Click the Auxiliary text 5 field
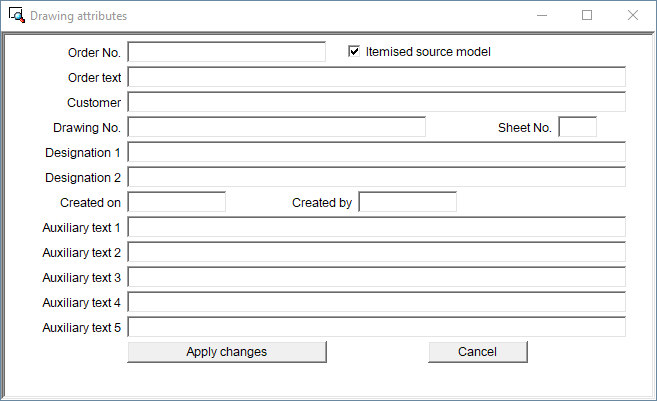657x401 pixels. point(376,327)
